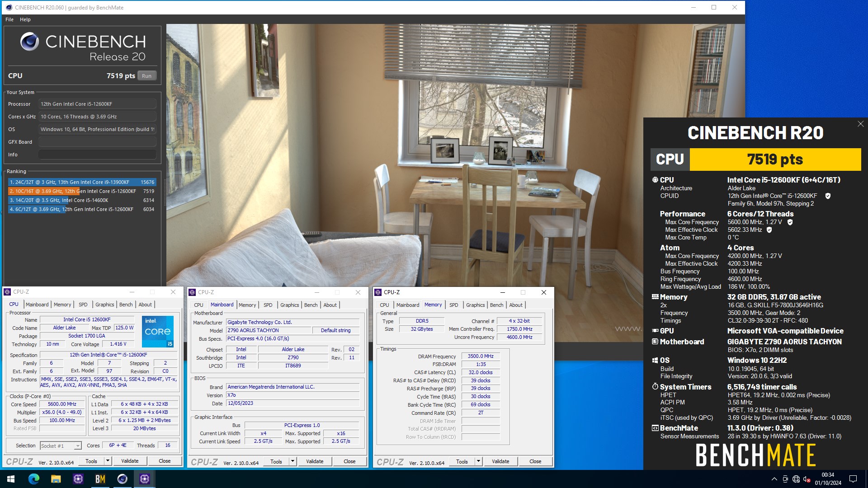The width and height of the screenshot is (868, 488).
Task: Show hidden system tray icons
Action: pyautogui.click(x=774, y=479)
